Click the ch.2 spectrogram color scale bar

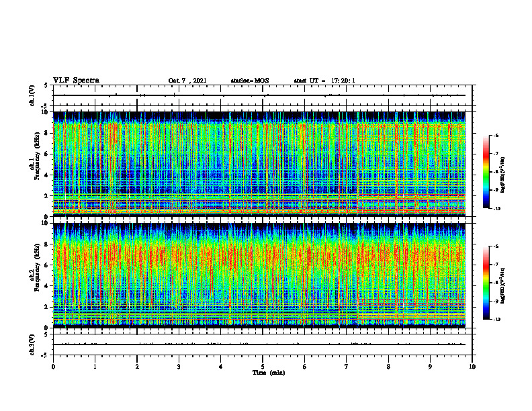[x=486, y=283]
